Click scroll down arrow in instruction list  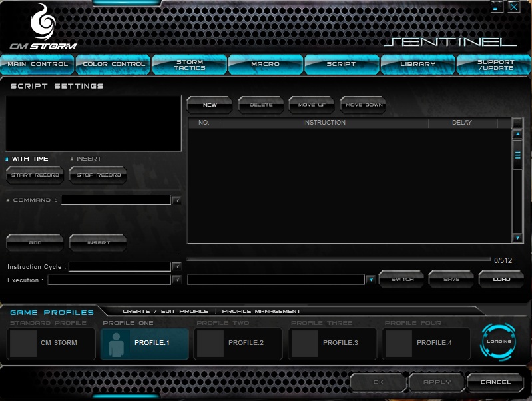point(518,238)
